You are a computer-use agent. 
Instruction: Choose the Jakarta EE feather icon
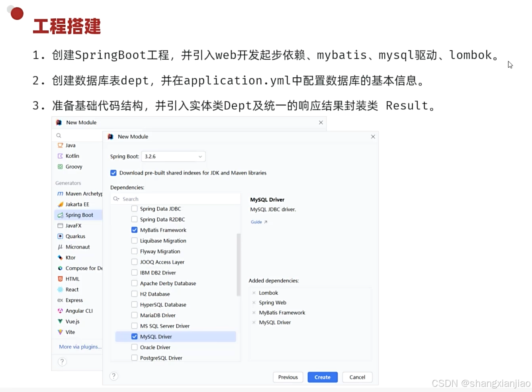click(60, 204)
